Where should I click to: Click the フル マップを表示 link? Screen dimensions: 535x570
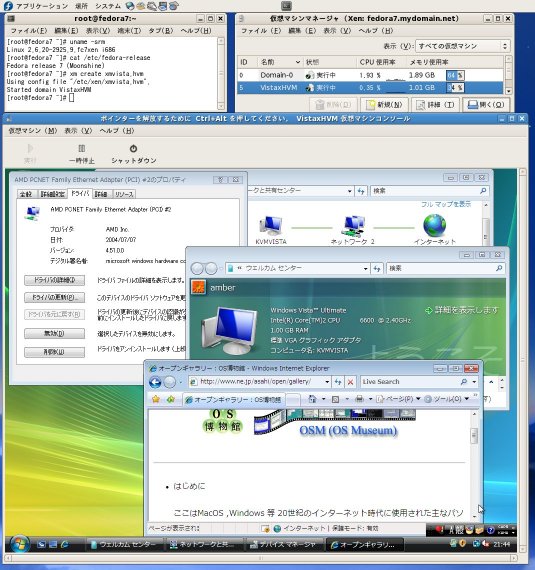[446, 204]
